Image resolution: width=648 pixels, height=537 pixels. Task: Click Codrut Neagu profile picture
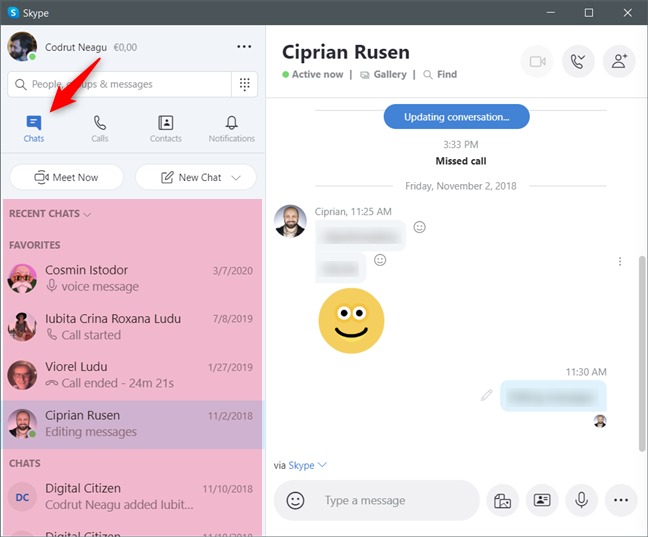[22, 47]
